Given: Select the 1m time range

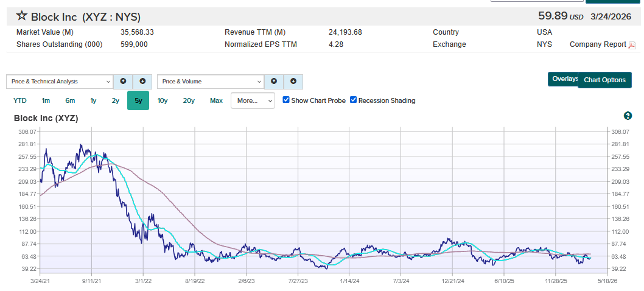Looking at the screenshot, I should point(46,100).
